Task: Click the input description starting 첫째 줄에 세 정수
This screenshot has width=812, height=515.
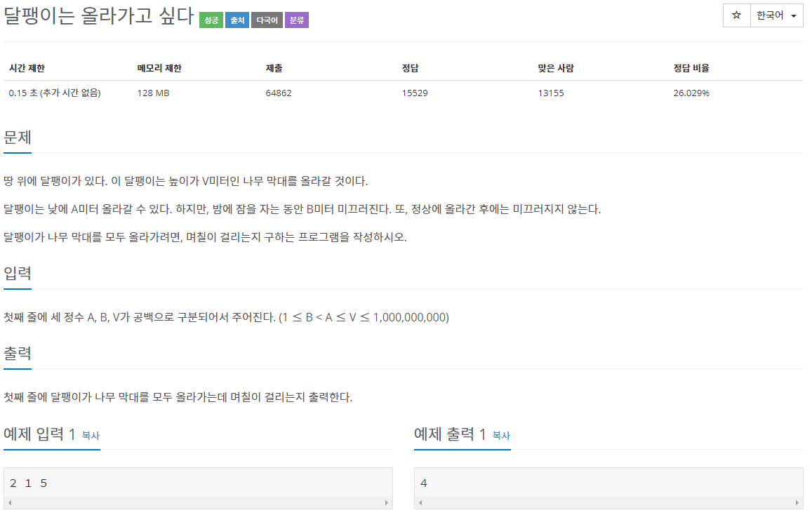Action: pyautogui.click(x=226, y=317)
